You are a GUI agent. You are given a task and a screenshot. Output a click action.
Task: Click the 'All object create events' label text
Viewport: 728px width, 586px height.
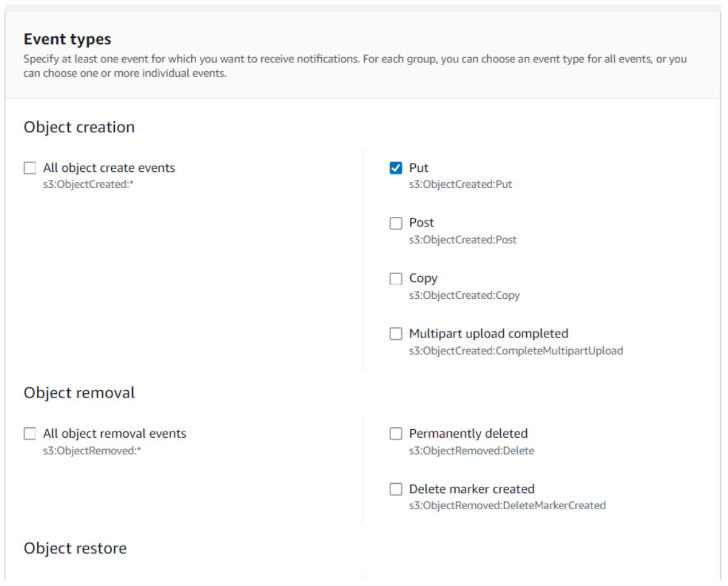[x=109, y=168]
